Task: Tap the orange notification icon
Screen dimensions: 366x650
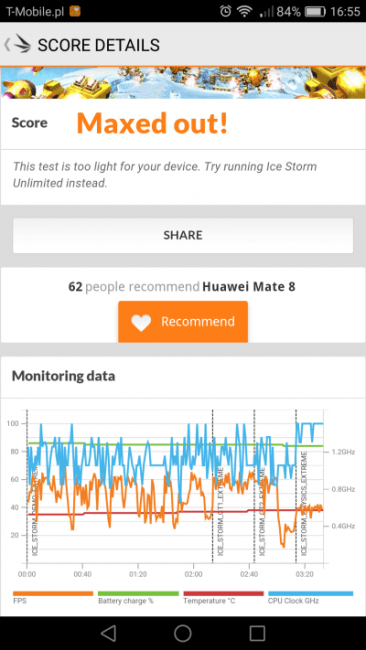Action: point(75,11)
